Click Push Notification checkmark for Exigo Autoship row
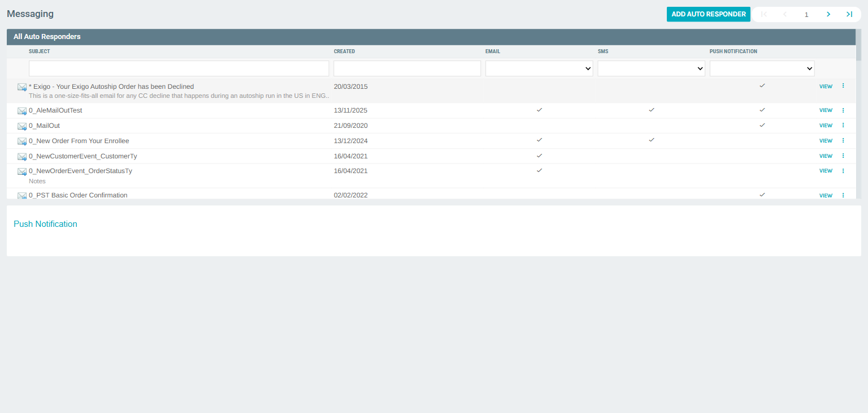 (762, 85)
